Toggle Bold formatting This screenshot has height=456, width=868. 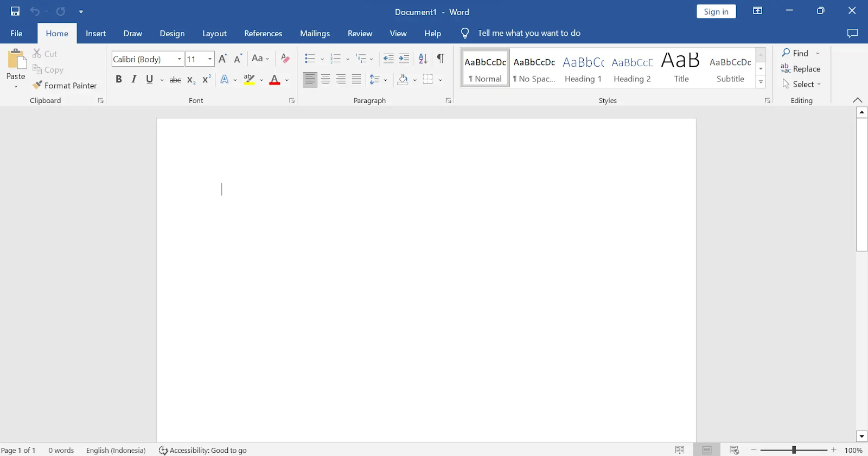(119, 80)
